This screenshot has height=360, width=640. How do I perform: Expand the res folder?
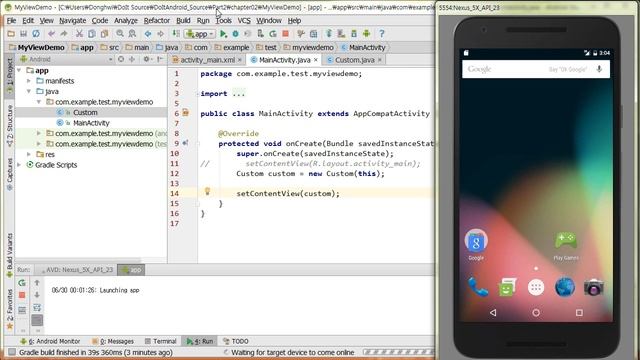tap(29, 154)
